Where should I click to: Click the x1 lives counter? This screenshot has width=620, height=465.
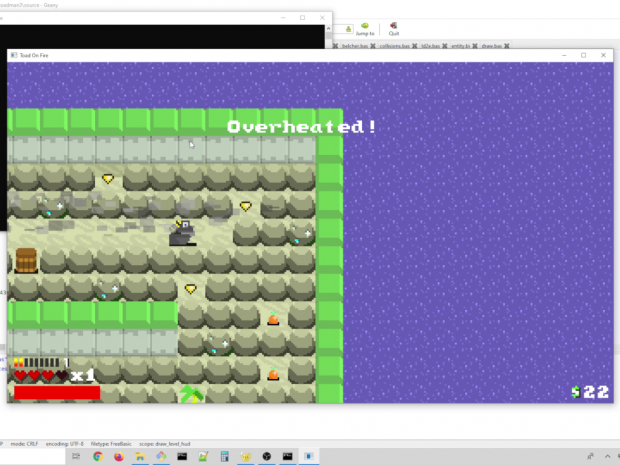coord(83,375)
